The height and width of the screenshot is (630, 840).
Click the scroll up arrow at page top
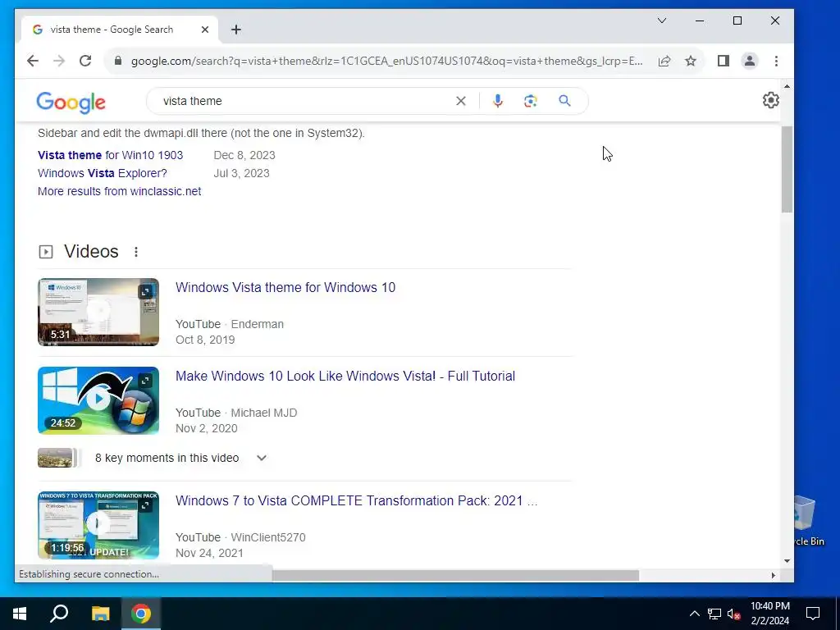[787, 86]
